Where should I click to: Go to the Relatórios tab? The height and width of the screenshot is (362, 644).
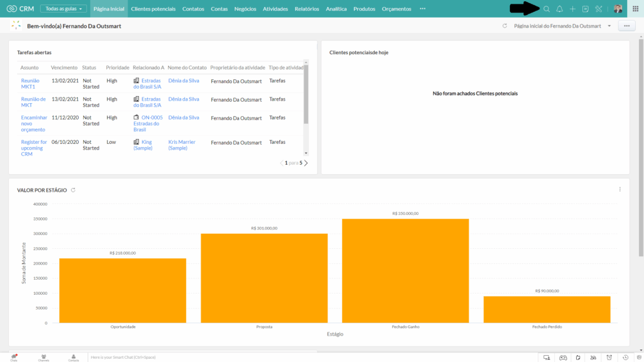[307, 9]
